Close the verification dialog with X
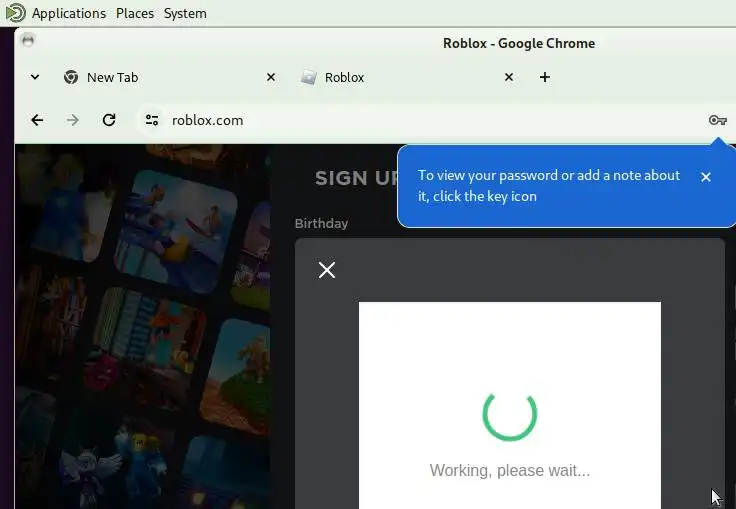 point(327,270)
